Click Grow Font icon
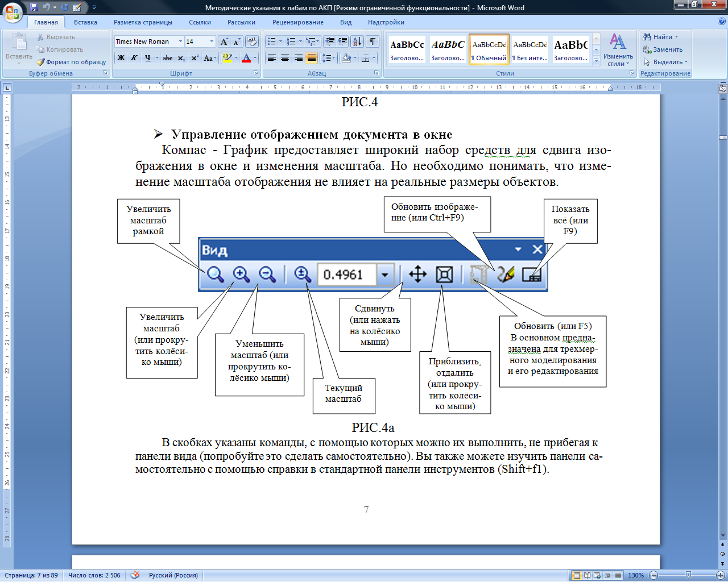 (225, 41)
